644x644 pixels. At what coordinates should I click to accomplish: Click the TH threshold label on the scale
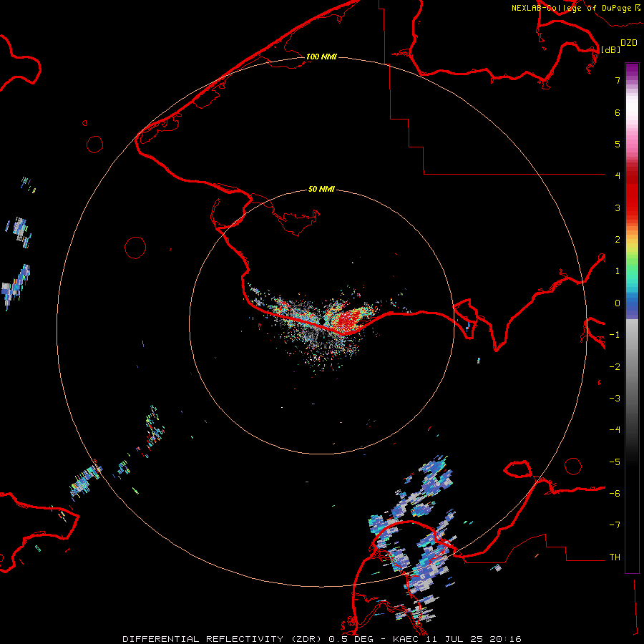(x=615, y=557)
